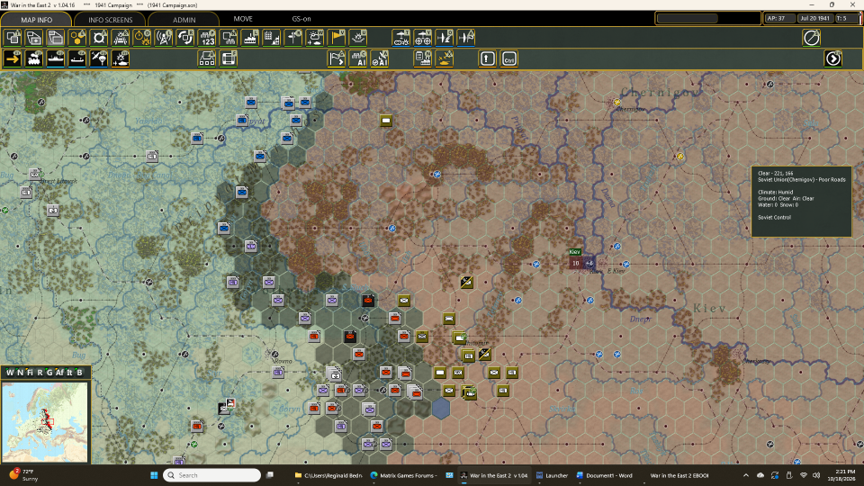Viewport: 864px width, 486px height.
Task: Select the yellow arrow move mode icon
Action: (13, 58)
